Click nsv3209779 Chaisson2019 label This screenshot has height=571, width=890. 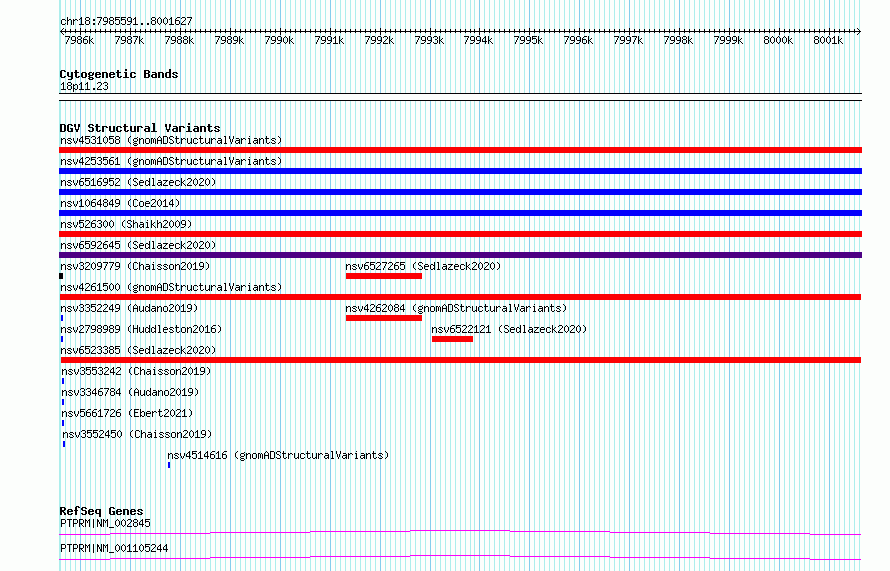coord(135,266)
